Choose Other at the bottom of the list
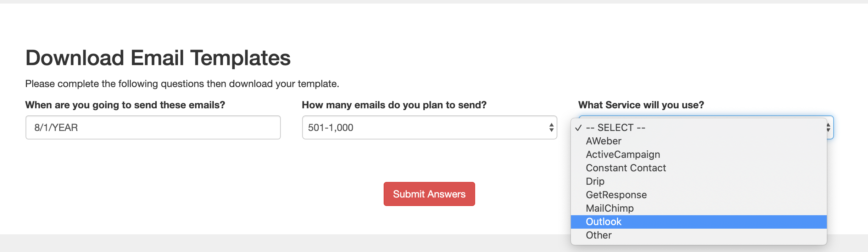Image resolution: width=868 pixels, height=252 pixels. [x=599, y=235]
